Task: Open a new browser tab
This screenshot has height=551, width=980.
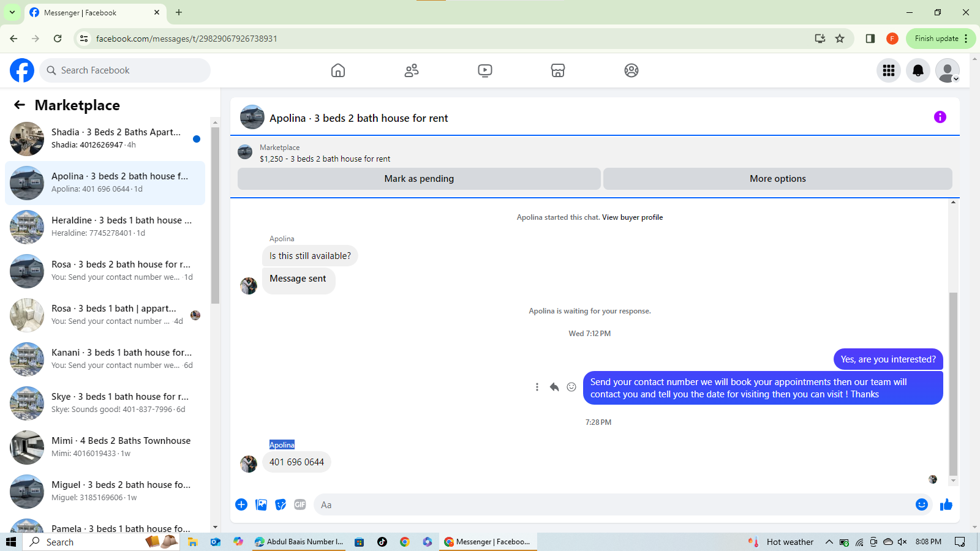Action: point(179,12)
